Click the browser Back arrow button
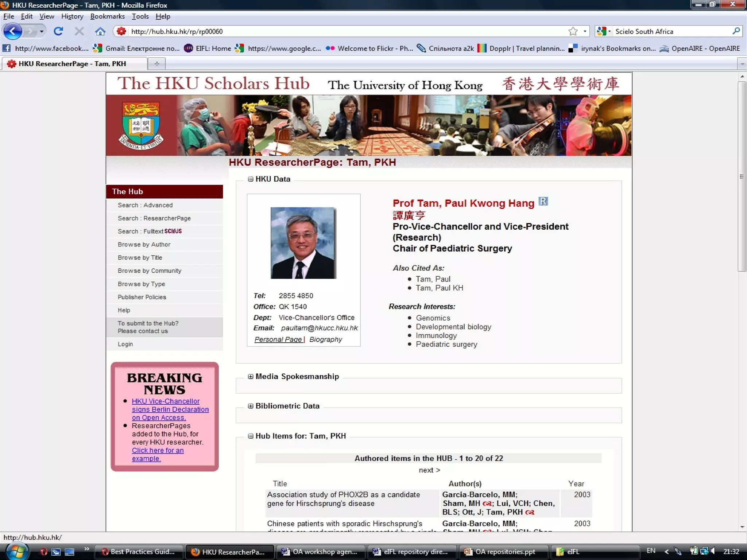 [13, 31]
